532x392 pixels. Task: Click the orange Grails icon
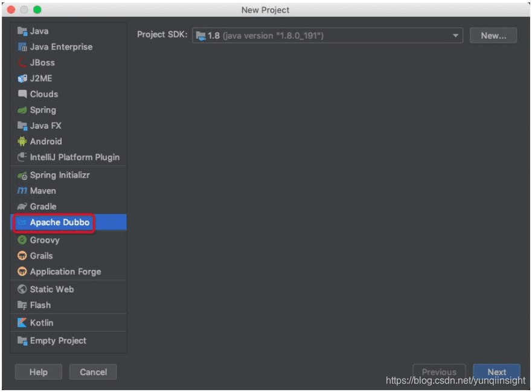coord(22,255)
